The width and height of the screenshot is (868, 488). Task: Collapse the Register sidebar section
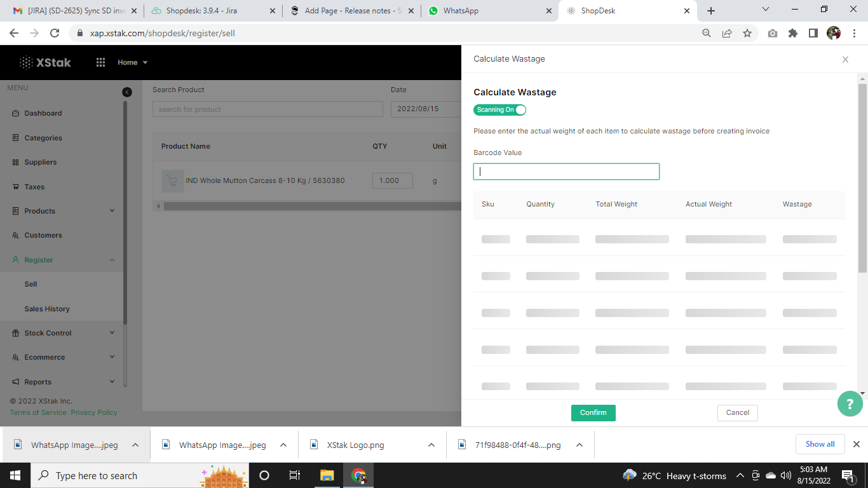click(x=112, y=260)
